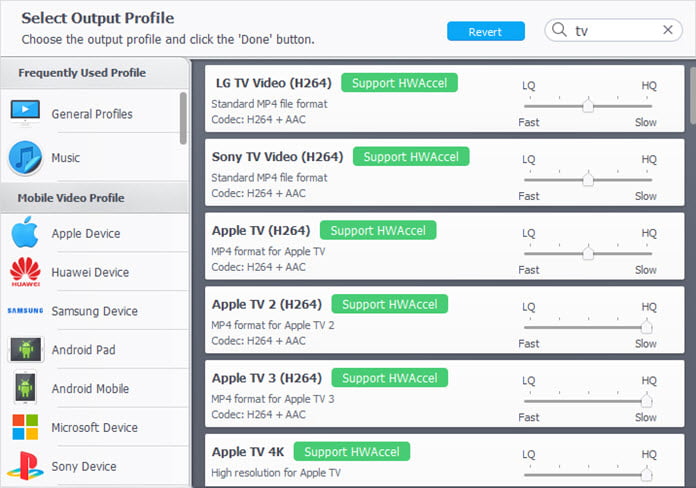Click the Sony Device PlayStation icon
696x488 pixels.
coord(25,466)
